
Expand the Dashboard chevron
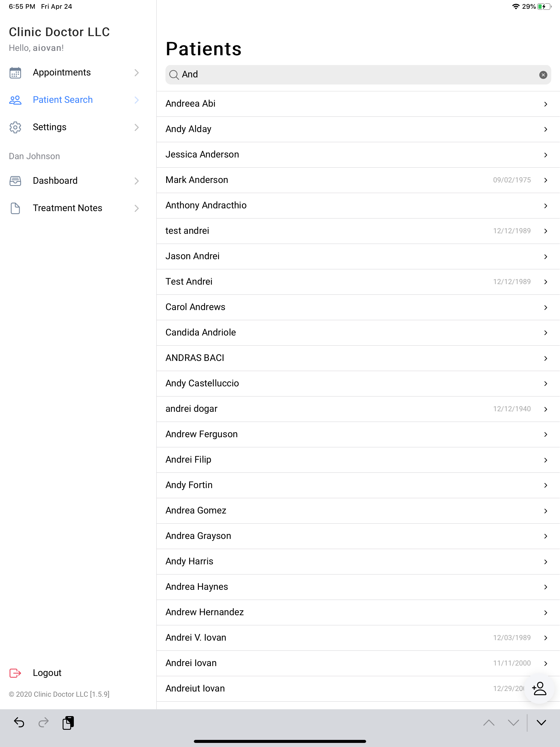[136, 181]
